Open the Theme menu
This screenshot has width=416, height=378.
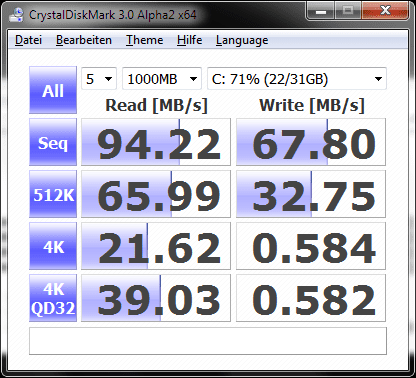[x=144, y=40]
